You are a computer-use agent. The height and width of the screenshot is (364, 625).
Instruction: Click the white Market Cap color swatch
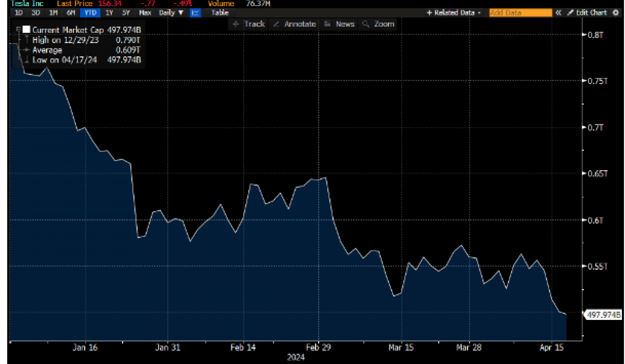[26, 30]
